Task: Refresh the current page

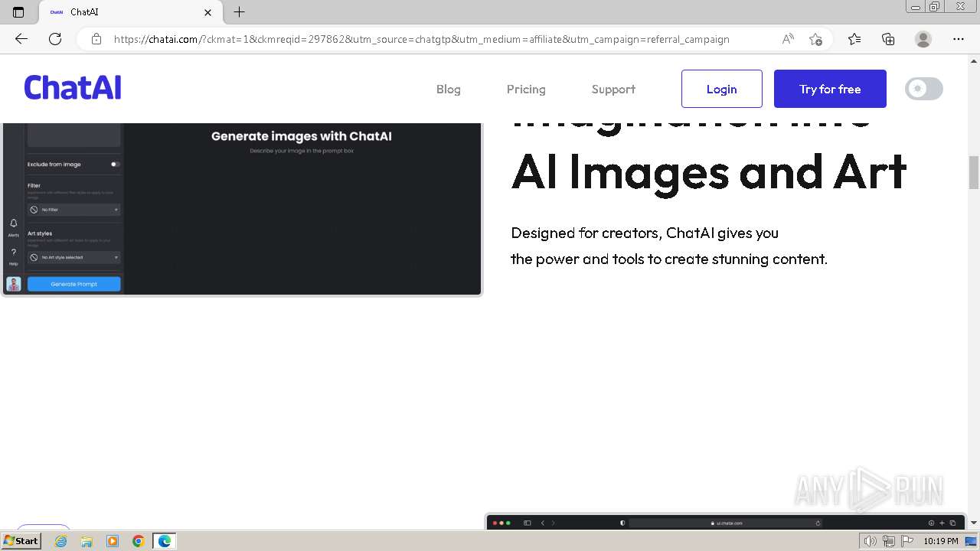Action: coord(55,39)
